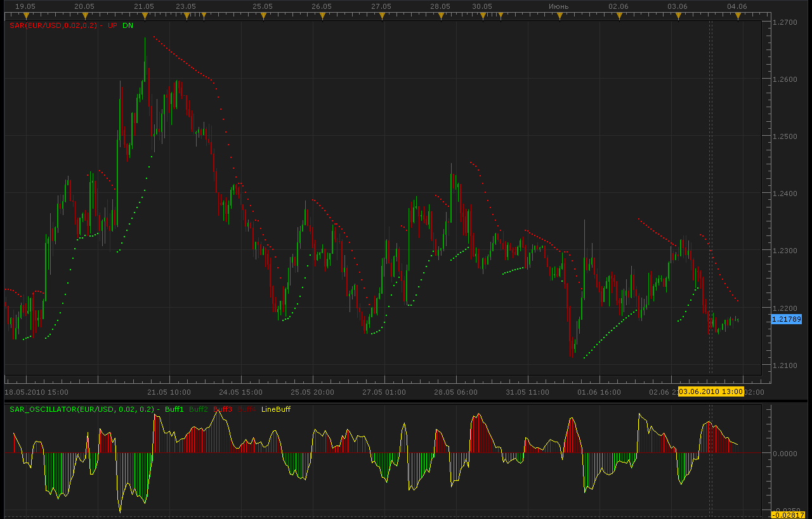Click the triangle marker under 02.06
This screenshot has height=519, width=812.
click(619, 15)
